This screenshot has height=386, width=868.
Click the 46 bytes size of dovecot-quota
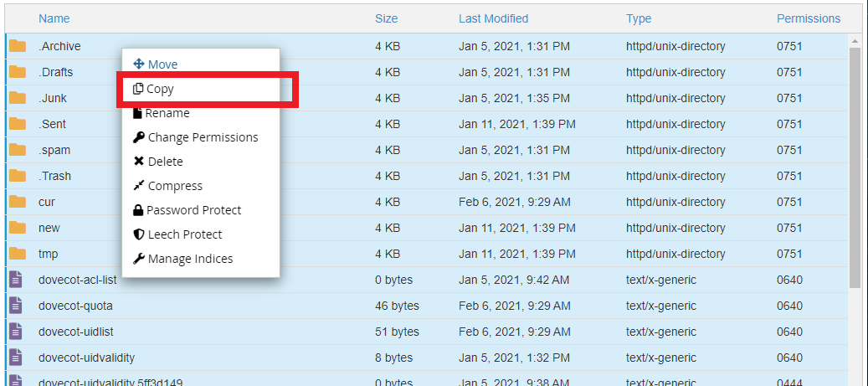397,306
